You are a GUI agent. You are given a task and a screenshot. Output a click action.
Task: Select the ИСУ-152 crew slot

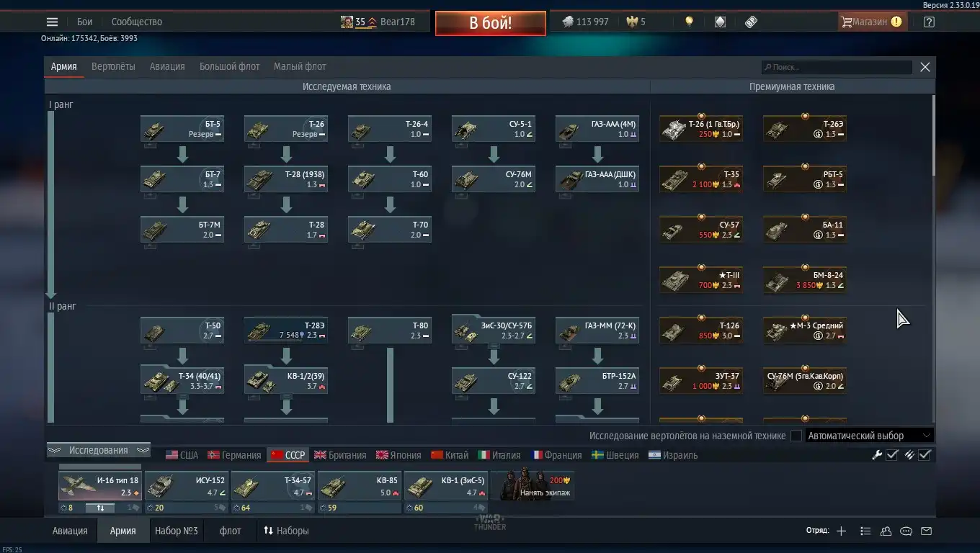[x=187, y=486]
